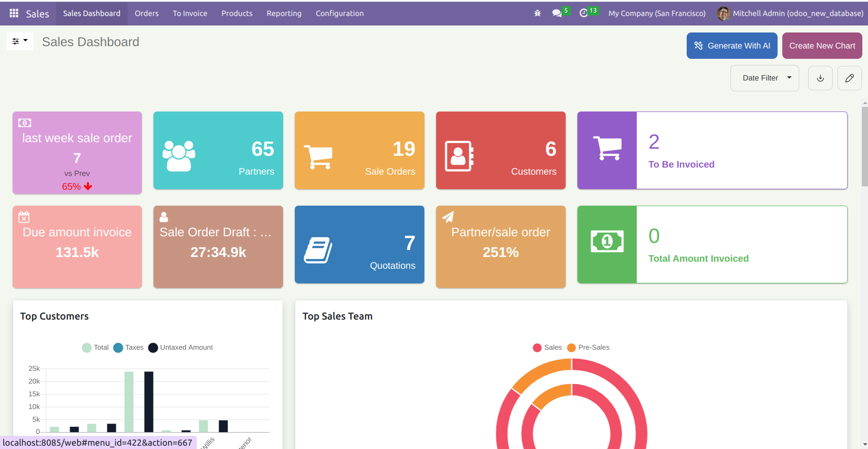Click the debug bug icon
The width and height of the screenshot is (868, 449).
pos(537,13)
